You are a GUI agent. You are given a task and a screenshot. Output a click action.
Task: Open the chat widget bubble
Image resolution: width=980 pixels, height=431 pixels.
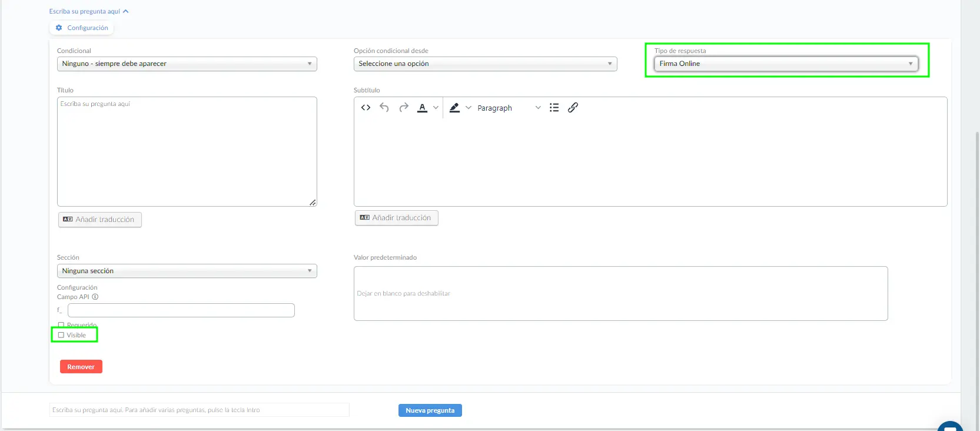click(x=949, y=426)
